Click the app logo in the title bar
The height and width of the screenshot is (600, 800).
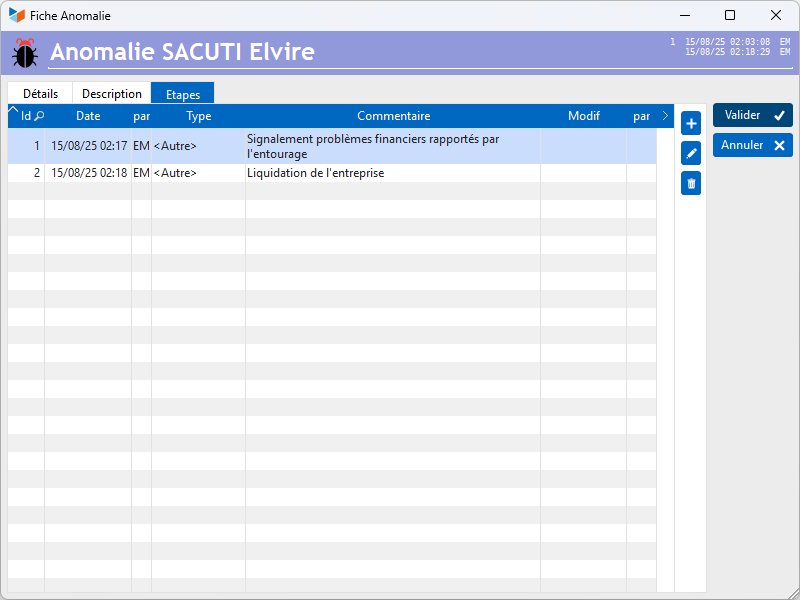point(17,16)
